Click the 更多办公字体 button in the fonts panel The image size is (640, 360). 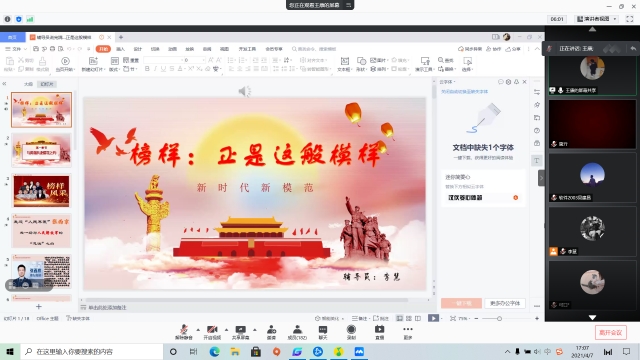tap(505, 303)
